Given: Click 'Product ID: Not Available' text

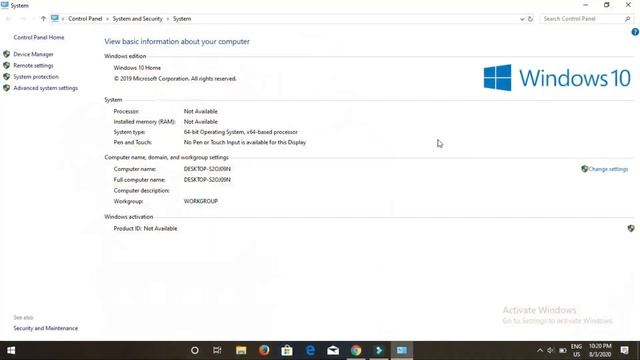Looking at the screenshot, I should [145, 229].
